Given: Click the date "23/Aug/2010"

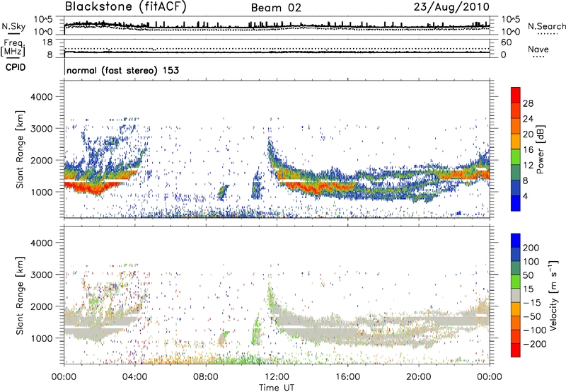Looking at the screenshot, I should [451, 7].
